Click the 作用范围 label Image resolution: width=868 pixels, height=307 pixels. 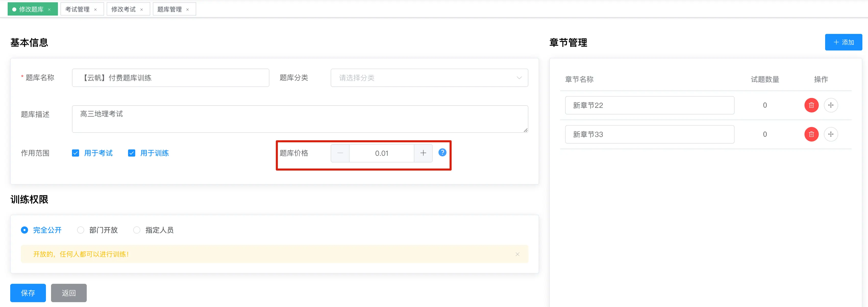point(35,153)
